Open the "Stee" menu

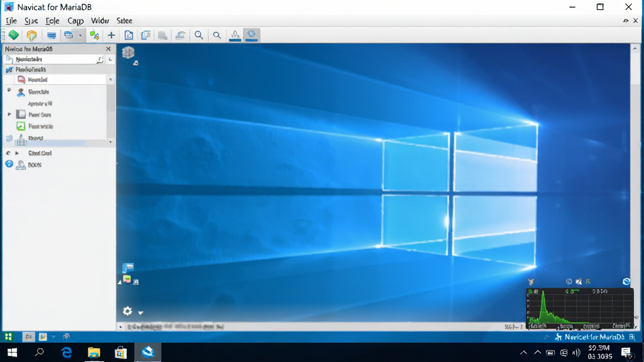[124, 21]
